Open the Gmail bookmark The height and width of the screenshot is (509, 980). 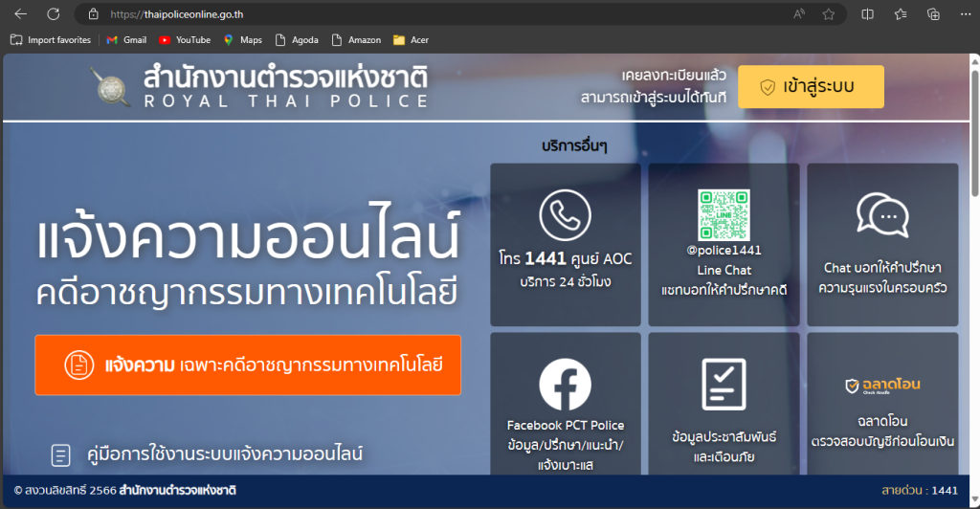tap(126, 40)
